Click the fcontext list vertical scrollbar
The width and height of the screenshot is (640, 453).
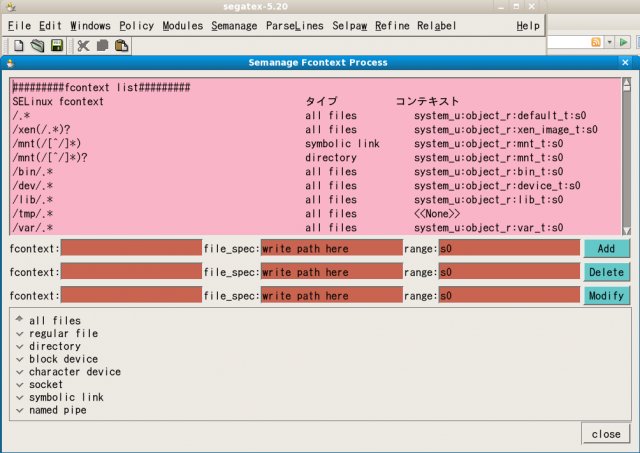pyautogui.click(x=626, y=155)
